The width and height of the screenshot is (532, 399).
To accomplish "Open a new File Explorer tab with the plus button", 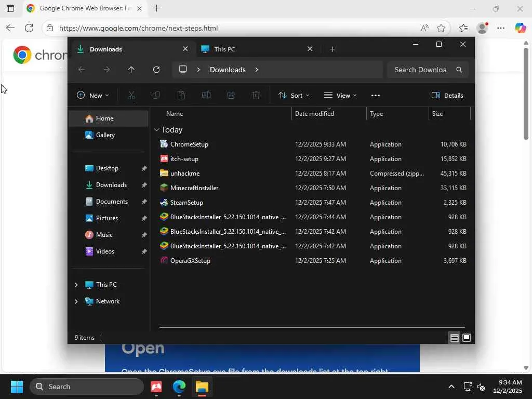I will [333, 49].
